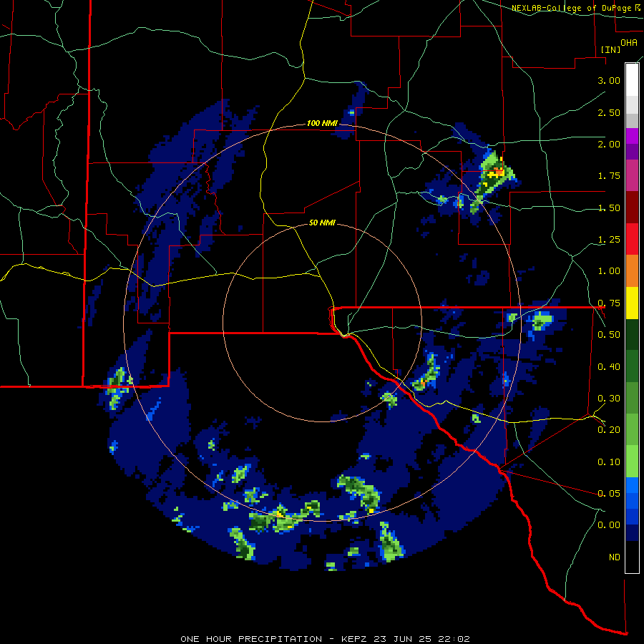The image size is (644, 644).
Task: Click the magenta legend swatch at 2.00
Action: click(x=632, y=136)
